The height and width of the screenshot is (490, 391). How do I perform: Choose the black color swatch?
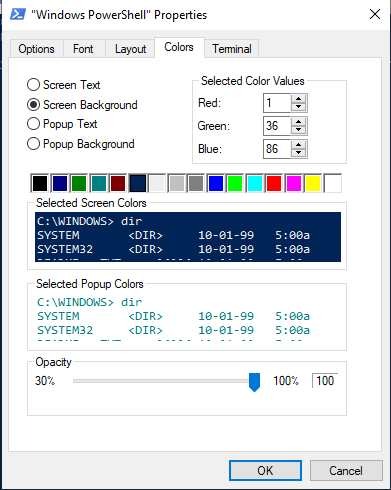point(40,183)
